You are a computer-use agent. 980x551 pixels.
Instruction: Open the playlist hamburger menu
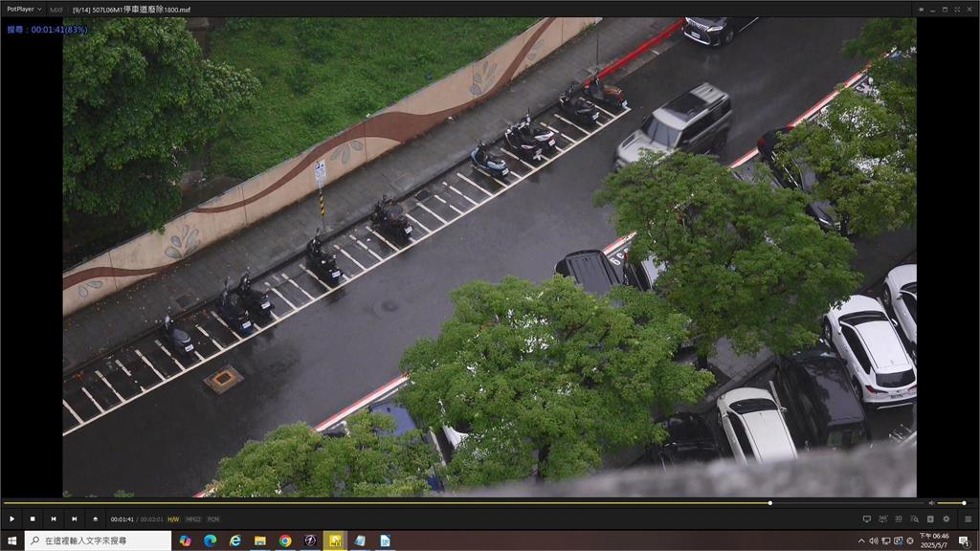pos(968,518)
